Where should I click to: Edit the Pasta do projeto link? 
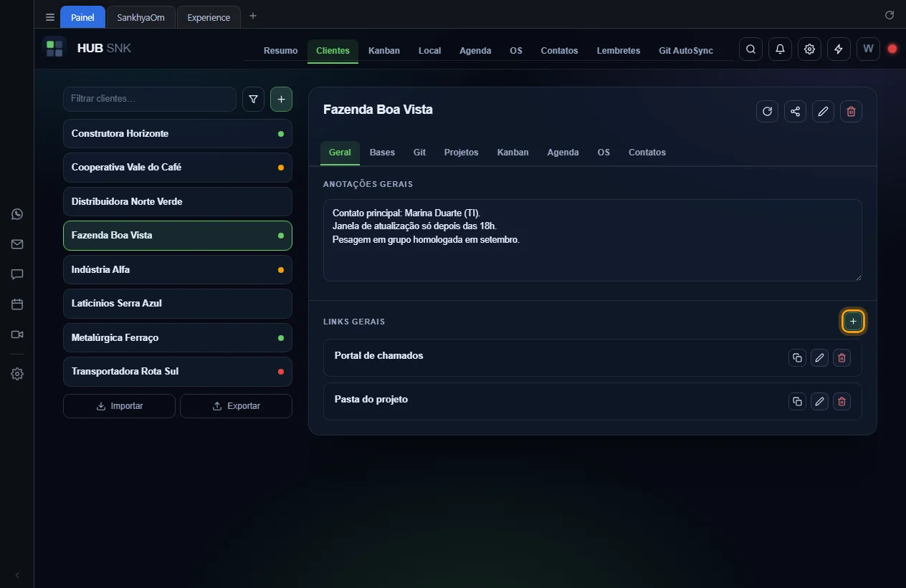point(819,402)
